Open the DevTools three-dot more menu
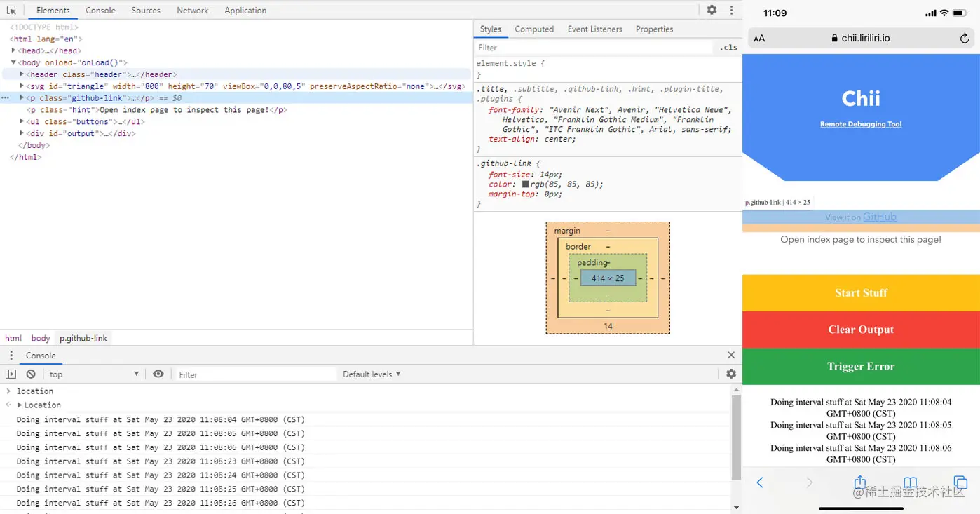The height and width of the screenshot is (514, 980). [x=731, y=10]
